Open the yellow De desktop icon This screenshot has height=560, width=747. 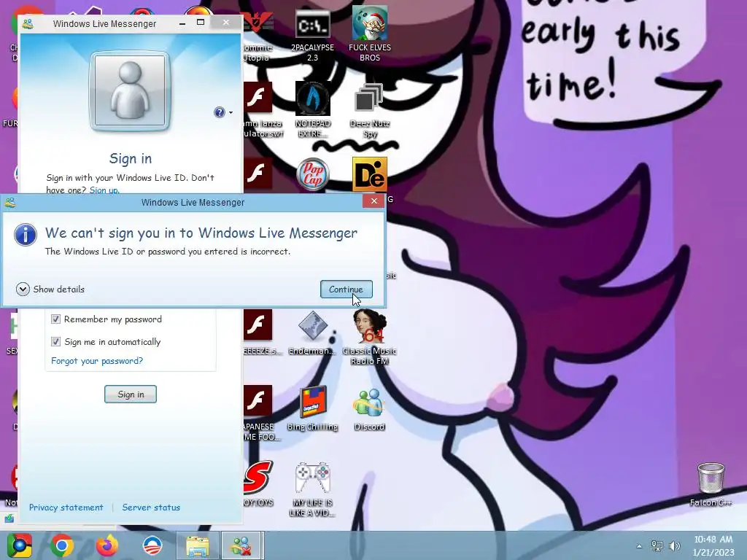[370, 174]
